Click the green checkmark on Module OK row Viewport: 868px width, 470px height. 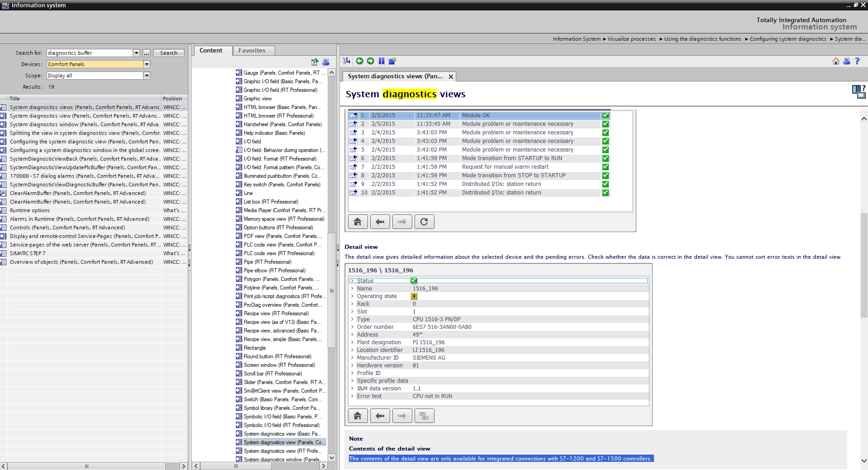(x=605, y=115)
